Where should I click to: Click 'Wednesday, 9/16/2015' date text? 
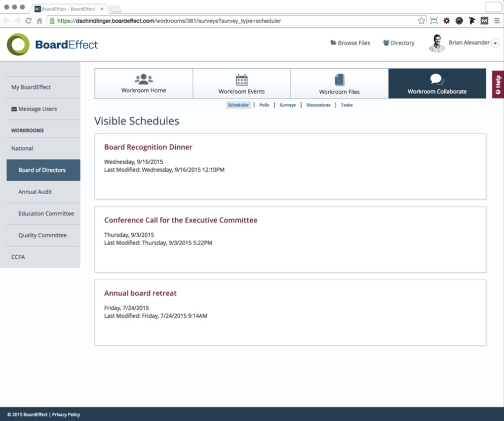coord(133,162)
